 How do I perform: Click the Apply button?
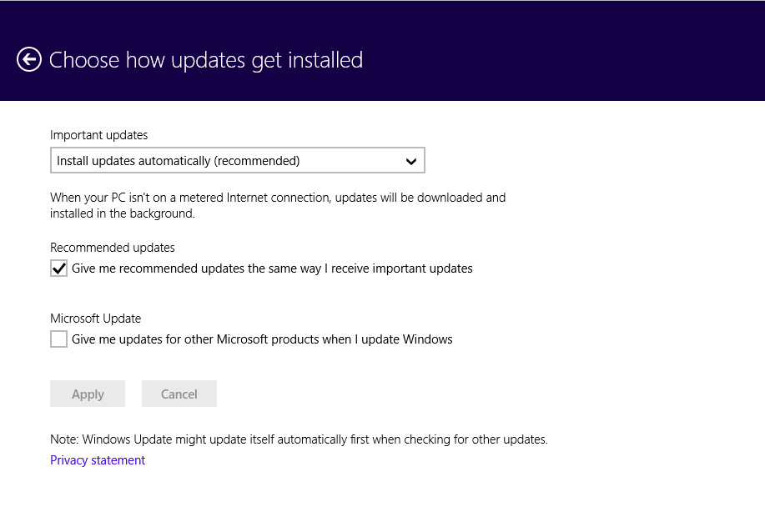88,394
